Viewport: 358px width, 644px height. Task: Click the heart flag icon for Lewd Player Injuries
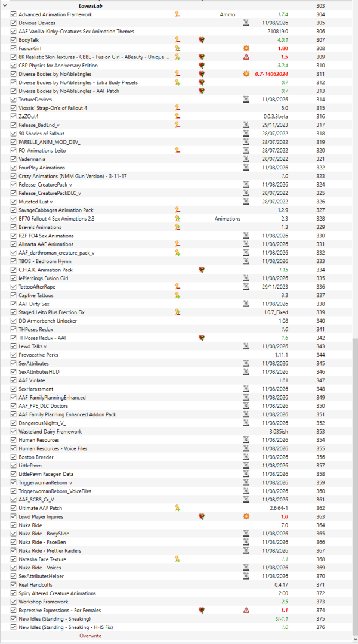(x=202, y=516)
